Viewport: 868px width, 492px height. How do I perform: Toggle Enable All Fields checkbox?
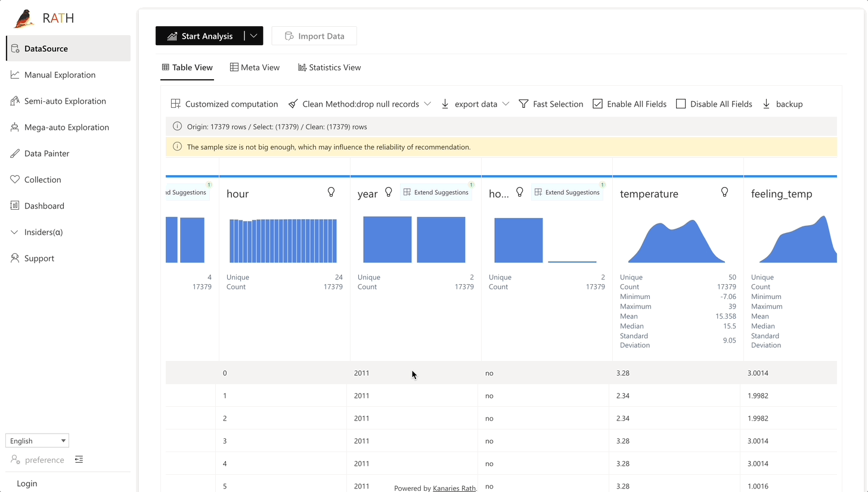click(597, 104)
